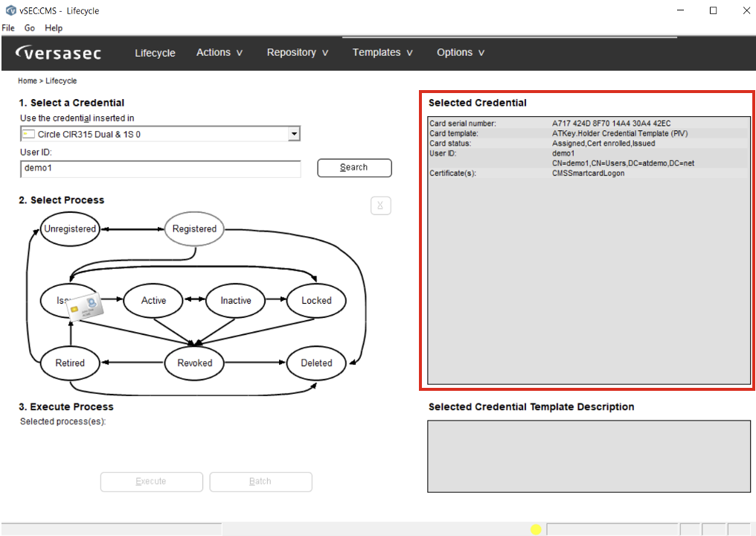The width and height of the screenshot is (756, 536).
Task: Click the Execute button
Action: coord(151,482)
